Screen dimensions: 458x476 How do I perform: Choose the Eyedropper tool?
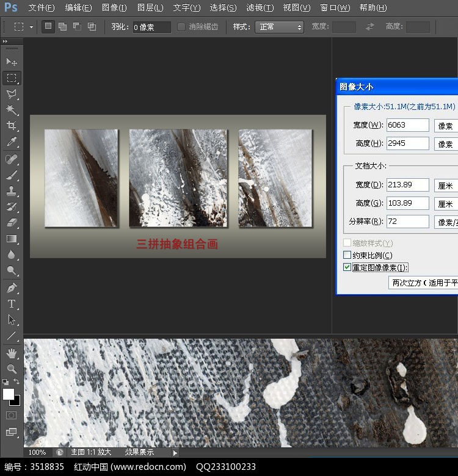click(12, 142)
